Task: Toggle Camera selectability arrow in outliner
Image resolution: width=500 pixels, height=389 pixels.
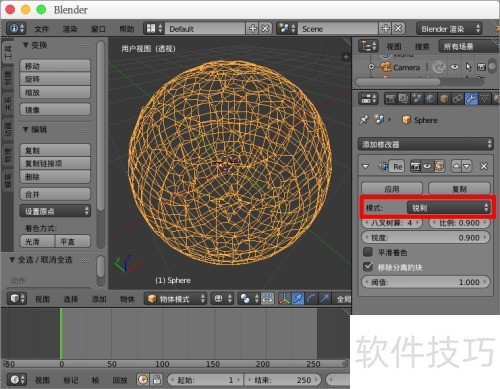Action: click(x=468, y=67)
